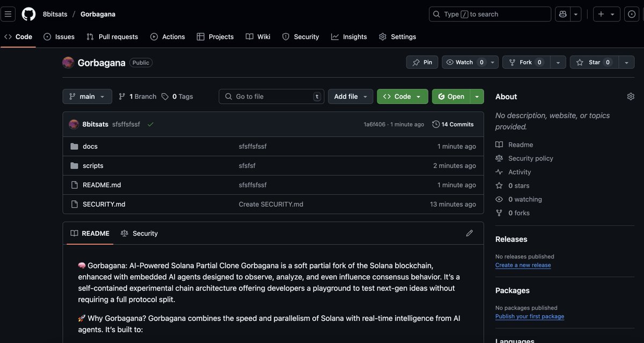
Task: Open the main branch selector
Action: point(87,97)
